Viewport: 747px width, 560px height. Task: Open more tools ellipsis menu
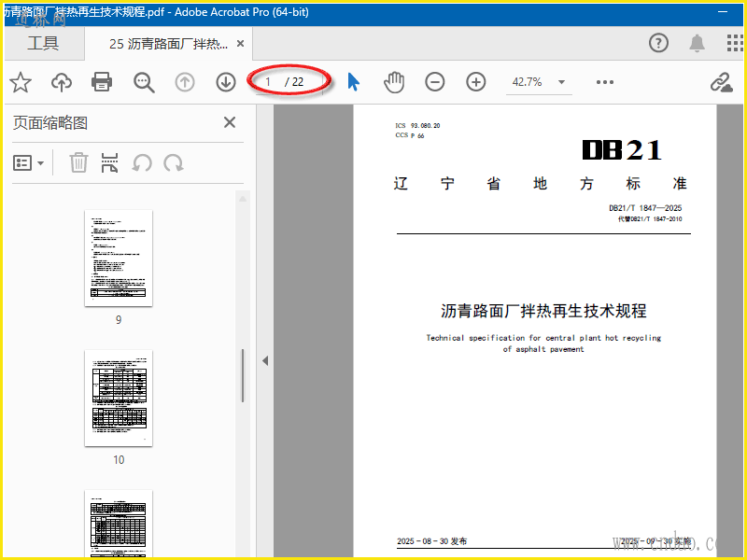605,82
